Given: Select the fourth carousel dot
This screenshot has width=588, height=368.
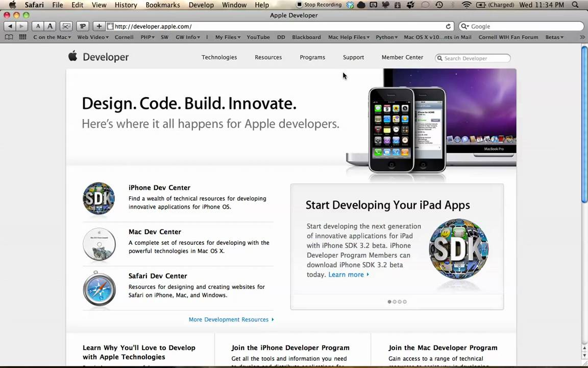Looking at the screenshot, I should 405,302.
